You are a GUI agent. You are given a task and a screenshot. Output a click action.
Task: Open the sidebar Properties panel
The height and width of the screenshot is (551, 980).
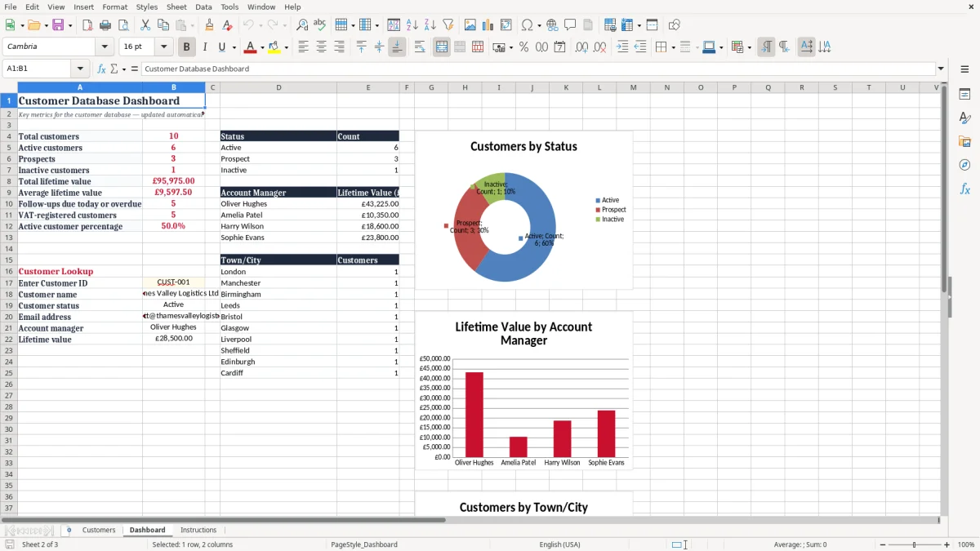(x=964, y=95)
